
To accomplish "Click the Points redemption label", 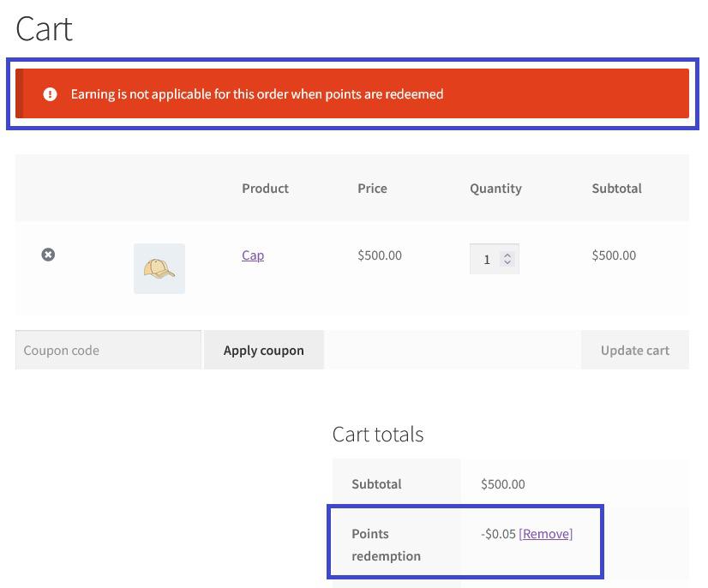I will 386,544.
